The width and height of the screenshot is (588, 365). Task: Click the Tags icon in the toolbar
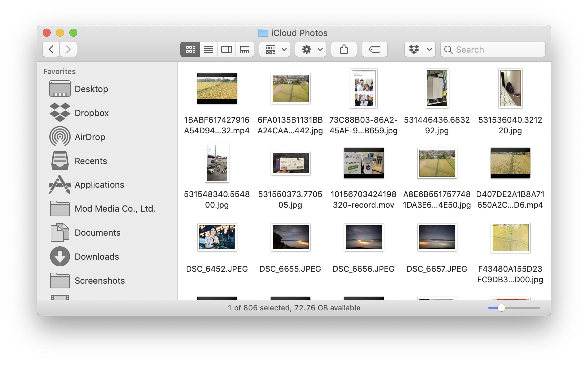[x=374, y=49]
